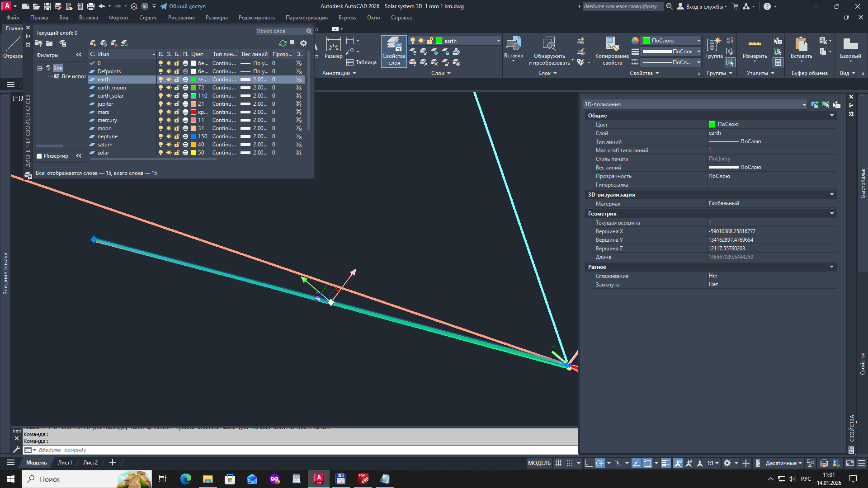Toggle the Invert filter checkbox

(x=39, y=156)
